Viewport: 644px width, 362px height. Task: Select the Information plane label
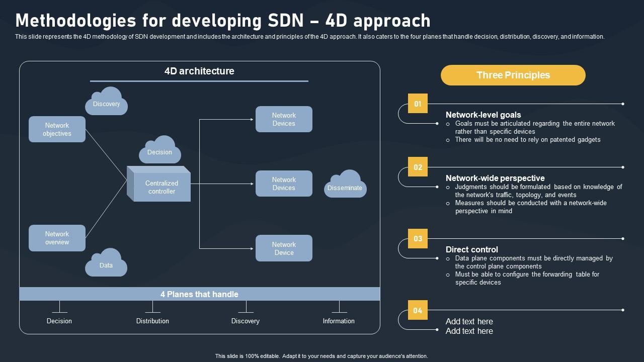click(339, 321)
